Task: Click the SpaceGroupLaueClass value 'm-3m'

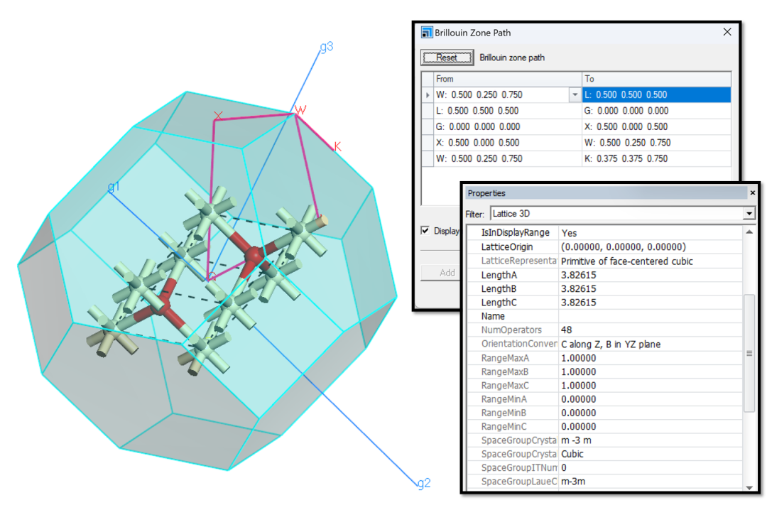Action: (x=651, y=481)
